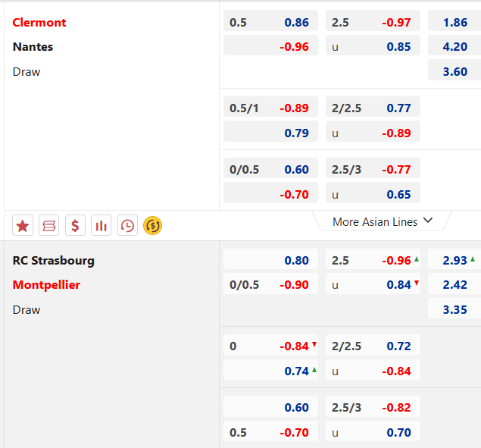481x448 pixels.
Task: Bet RC Strasbourg handicap at 0.80
Action: tap(270, 258)
